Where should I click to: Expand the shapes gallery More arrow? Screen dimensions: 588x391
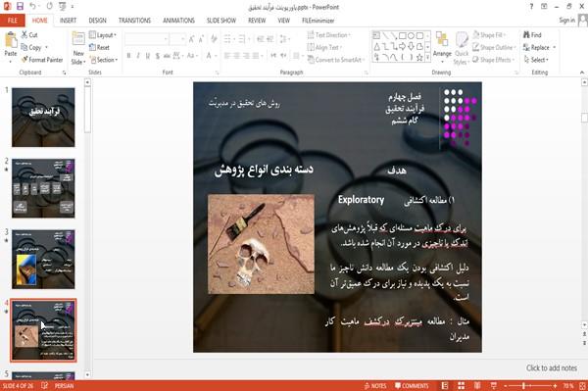(428, 58)
